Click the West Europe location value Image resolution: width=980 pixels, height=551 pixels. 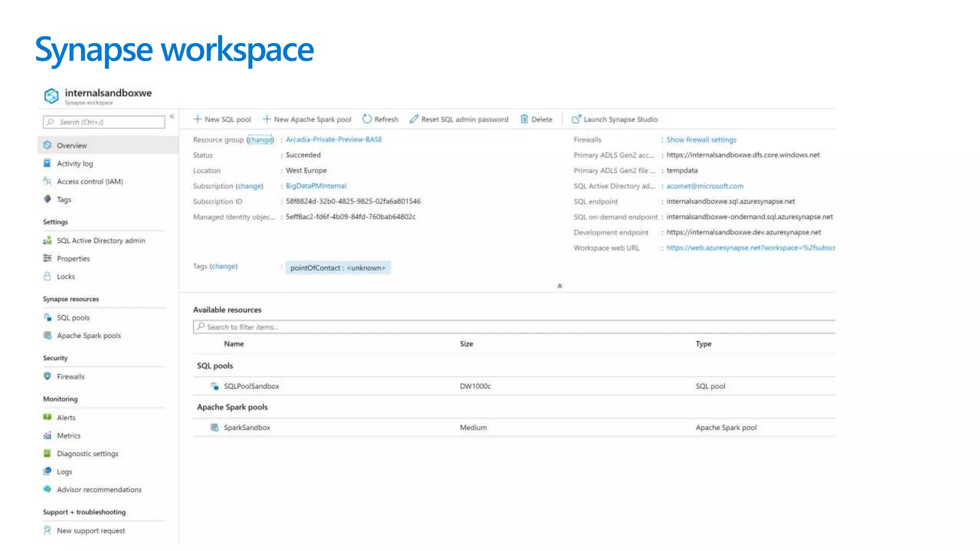point(306,170)
